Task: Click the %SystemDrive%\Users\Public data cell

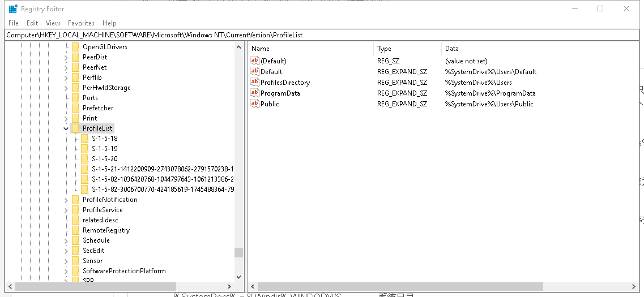Action: click(489, 104)
